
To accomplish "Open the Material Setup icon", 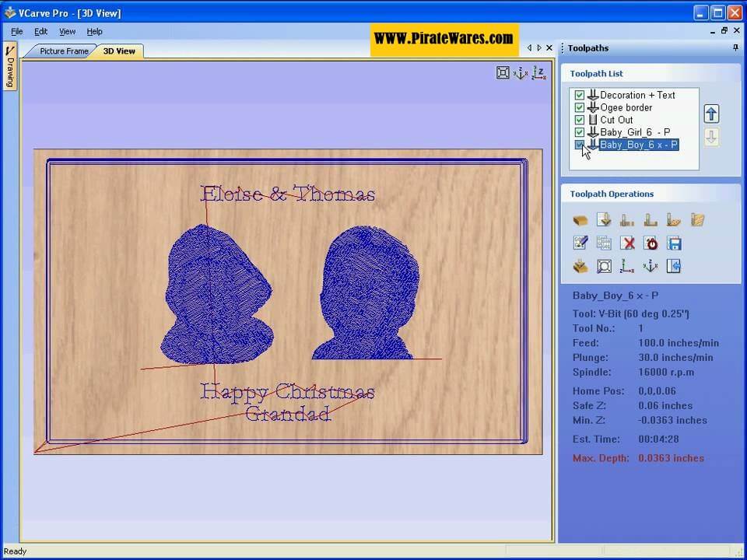I will (x=580, y=221).
